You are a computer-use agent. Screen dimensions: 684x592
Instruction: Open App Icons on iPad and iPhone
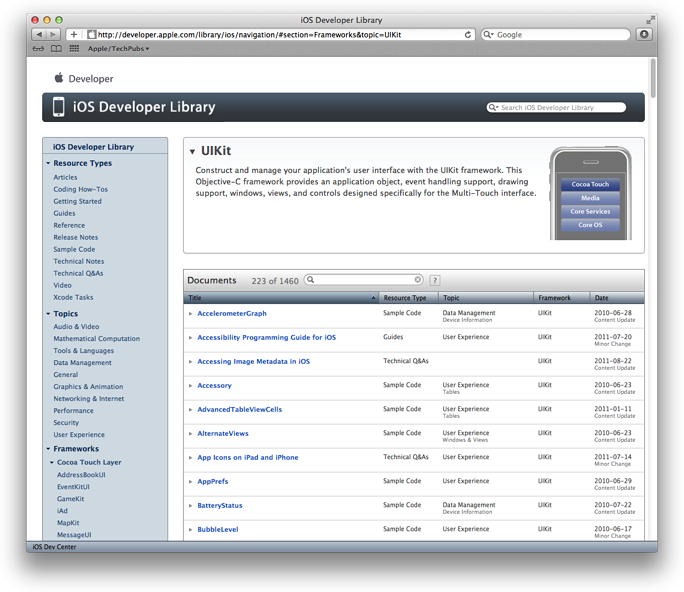(x=248, y=457)
